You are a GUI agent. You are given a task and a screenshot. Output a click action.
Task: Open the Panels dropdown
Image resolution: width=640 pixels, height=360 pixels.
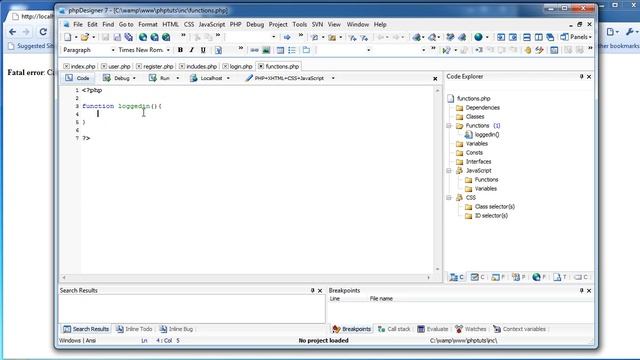(576, 37)
